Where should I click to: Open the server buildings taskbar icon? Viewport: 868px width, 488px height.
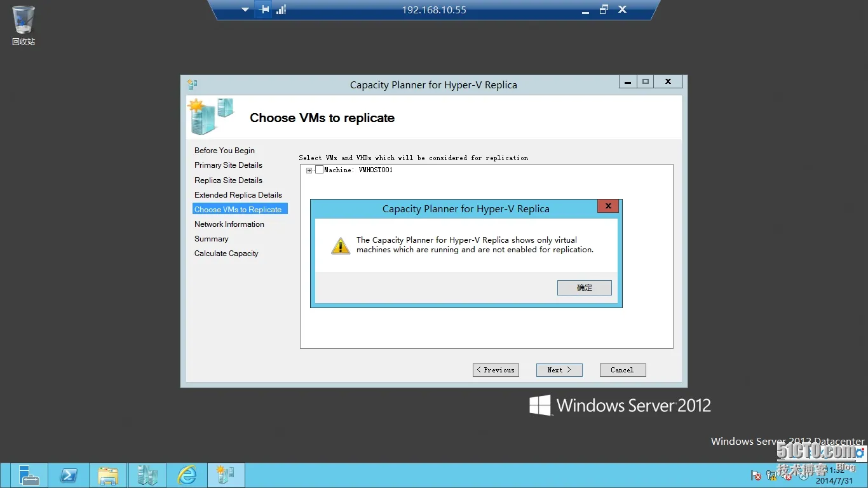[147, 475]
